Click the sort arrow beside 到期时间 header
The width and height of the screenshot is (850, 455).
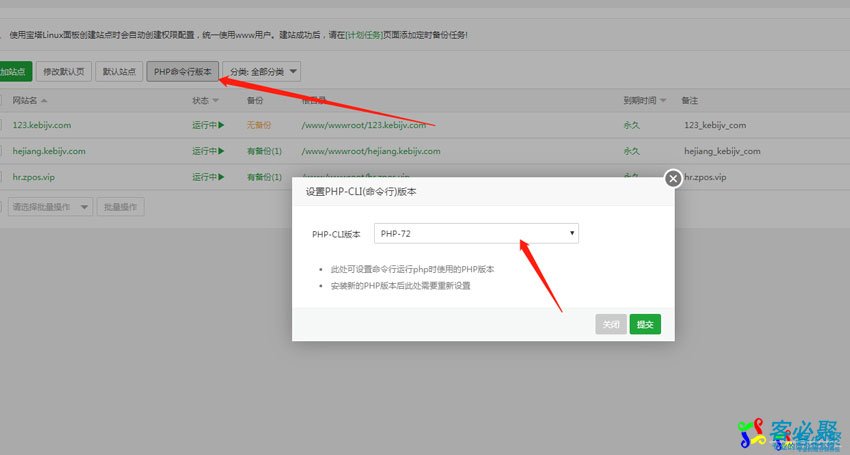pos(664,101)
